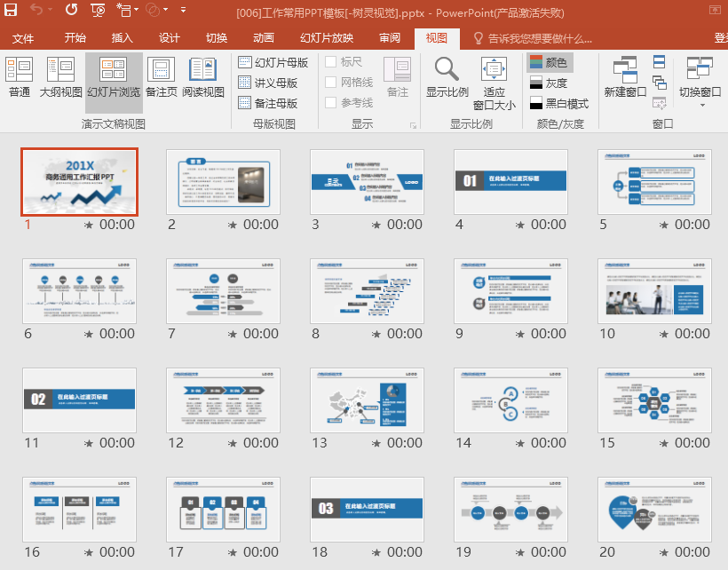Click the Undo arrow icon
The height and width of the screenshot is (570, 728).
36,9
